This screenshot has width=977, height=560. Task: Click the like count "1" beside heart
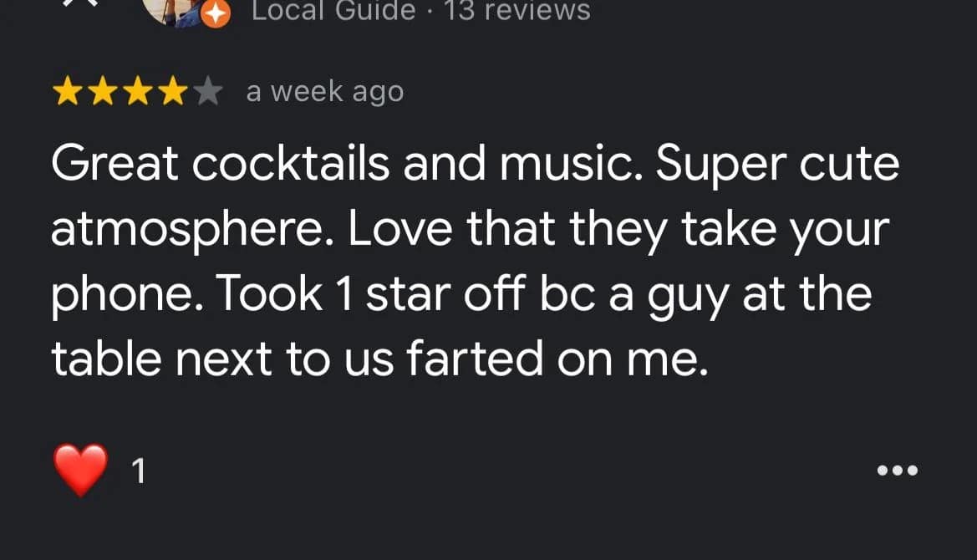139,472
